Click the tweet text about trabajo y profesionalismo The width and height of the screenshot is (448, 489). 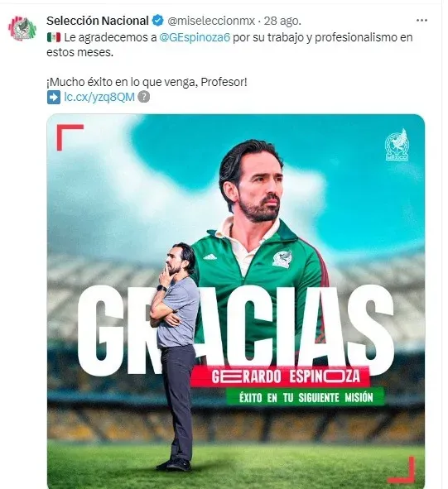click(x=229, y=45)
